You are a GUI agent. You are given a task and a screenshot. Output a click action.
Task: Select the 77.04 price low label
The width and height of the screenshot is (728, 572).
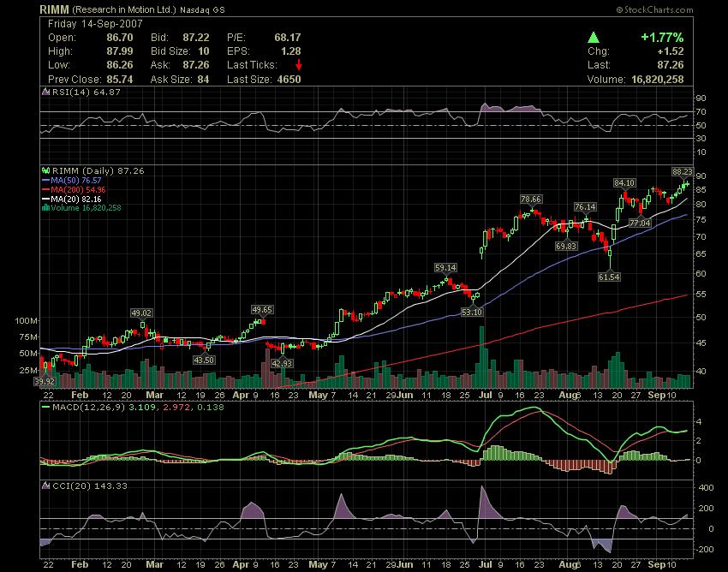(x=641, y=223)
